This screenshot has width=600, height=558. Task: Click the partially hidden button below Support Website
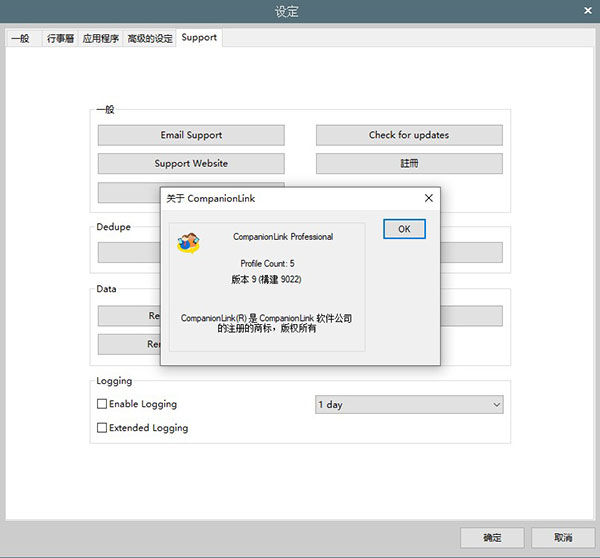tap(128, 189)
